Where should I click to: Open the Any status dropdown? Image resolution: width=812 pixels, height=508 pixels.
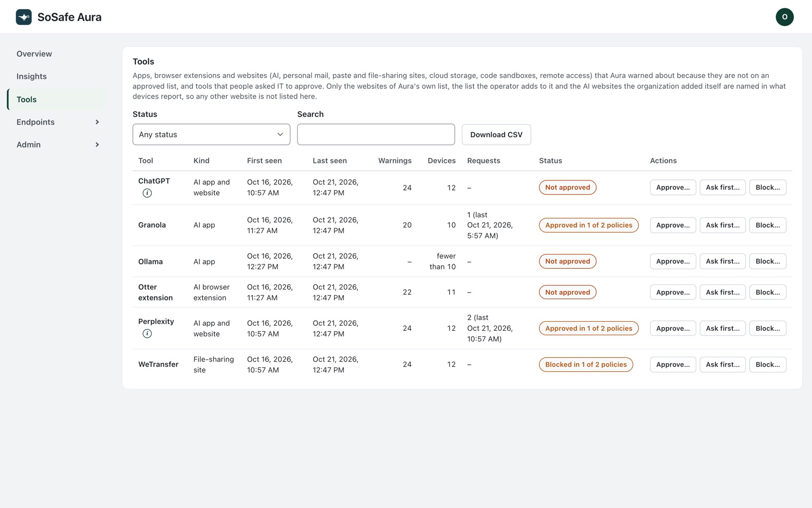pos(211,135)
